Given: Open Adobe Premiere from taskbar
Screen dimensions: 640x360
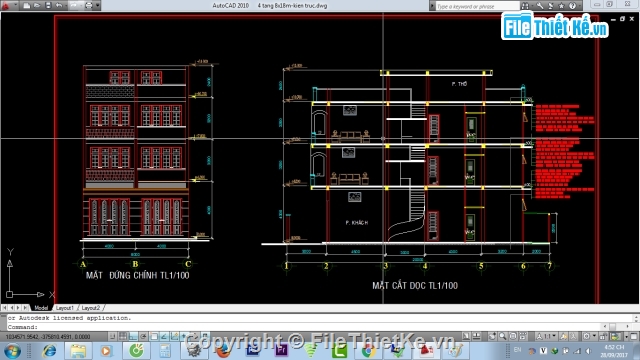Looking at the screenshot, I should [x=281, y=351].
